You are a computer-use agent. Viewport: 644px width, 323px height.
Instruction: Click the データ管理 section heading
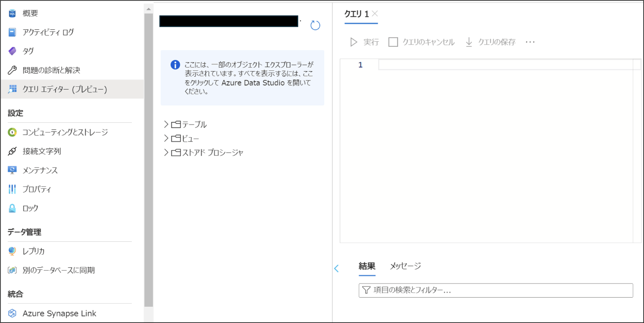24,232
